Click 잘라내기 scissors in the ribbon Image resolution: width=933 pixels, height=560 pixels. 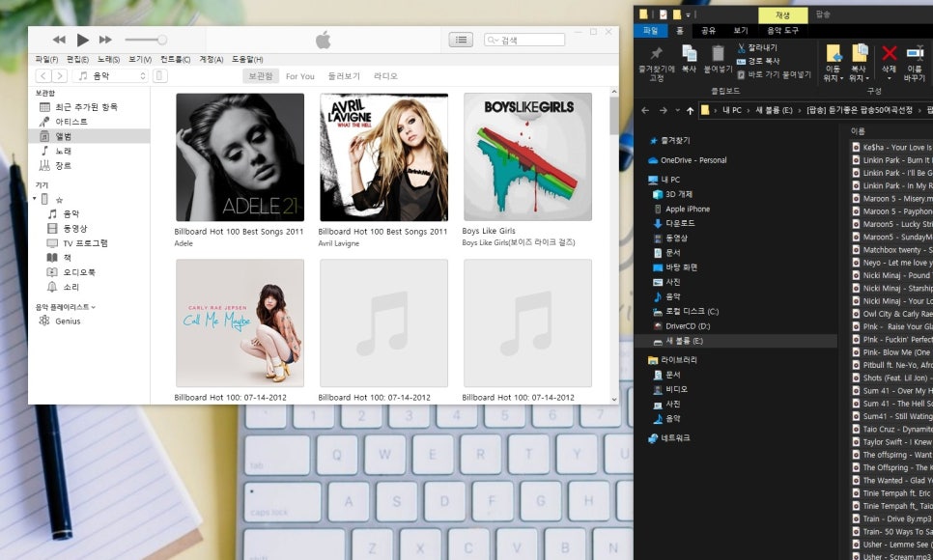(x=757, y=47)
